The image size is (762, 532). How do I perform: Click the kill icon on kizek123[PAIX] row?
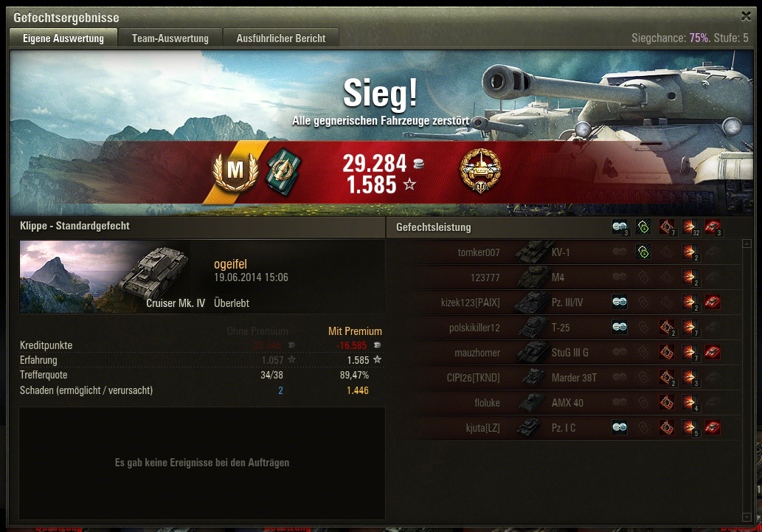[713, 302]
